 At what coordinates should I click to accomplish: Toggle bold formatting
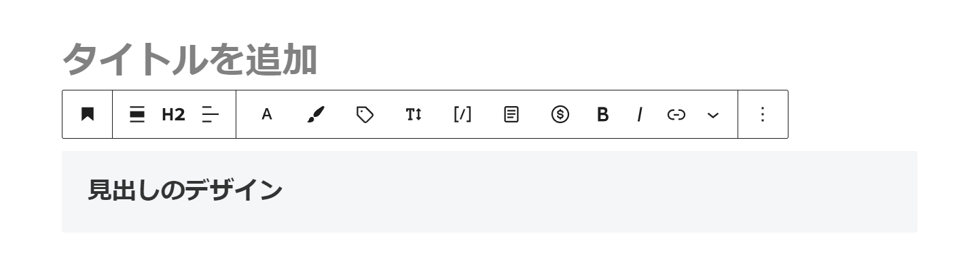pyautogui.click(x=602, y=114)
